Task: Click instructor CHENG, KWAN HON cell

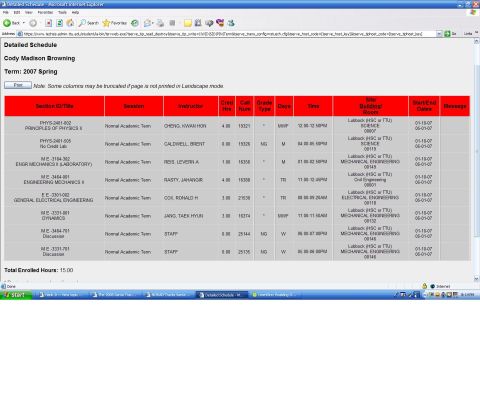Action: click(191, 126)
